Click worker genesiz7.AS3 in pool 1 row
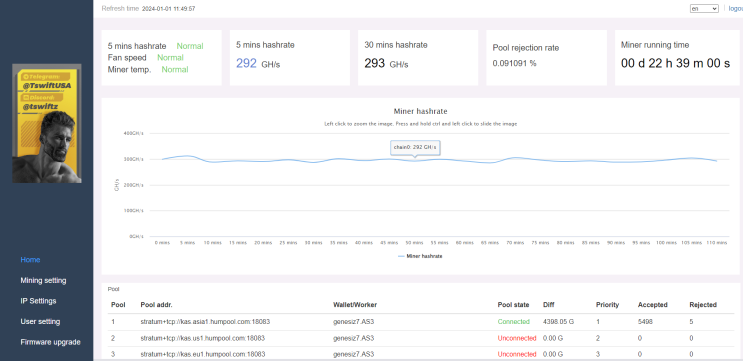Viewport: 743px width, 361px height. click(353, 322)
